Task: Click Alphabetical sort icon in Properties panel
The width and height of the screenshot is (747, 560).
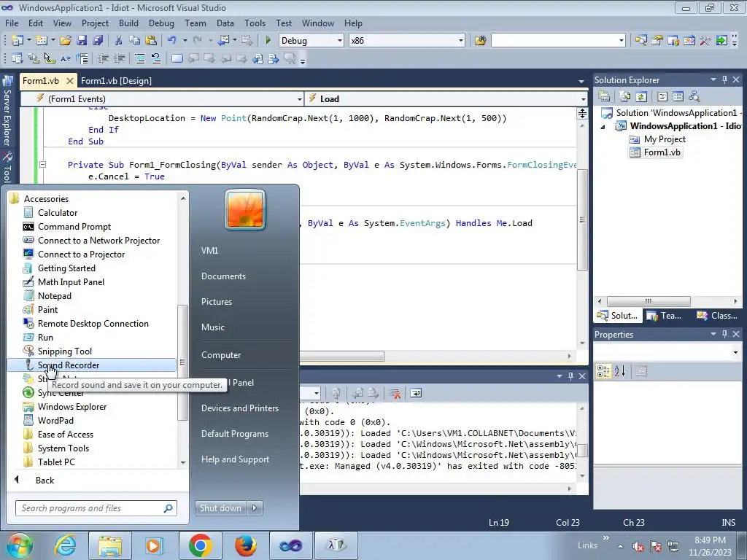Action: pyautogui.click(x=620, y=371)
